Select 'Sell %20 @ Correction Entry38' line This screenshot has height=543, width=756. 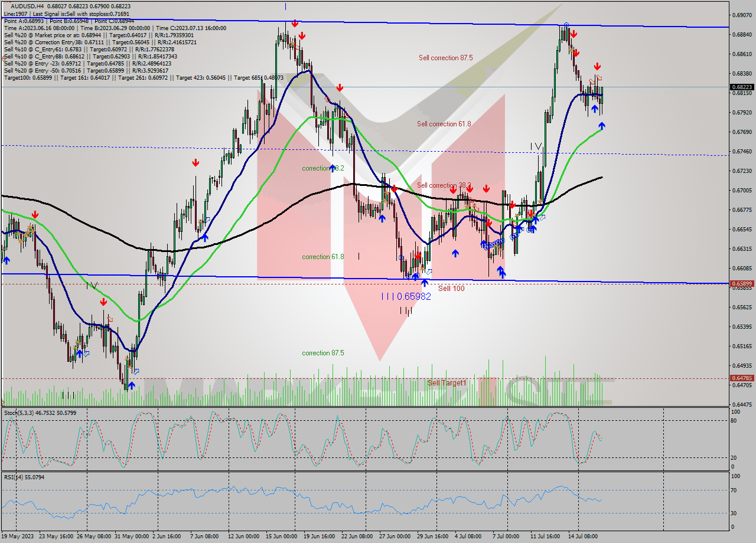tap(100, 42)
